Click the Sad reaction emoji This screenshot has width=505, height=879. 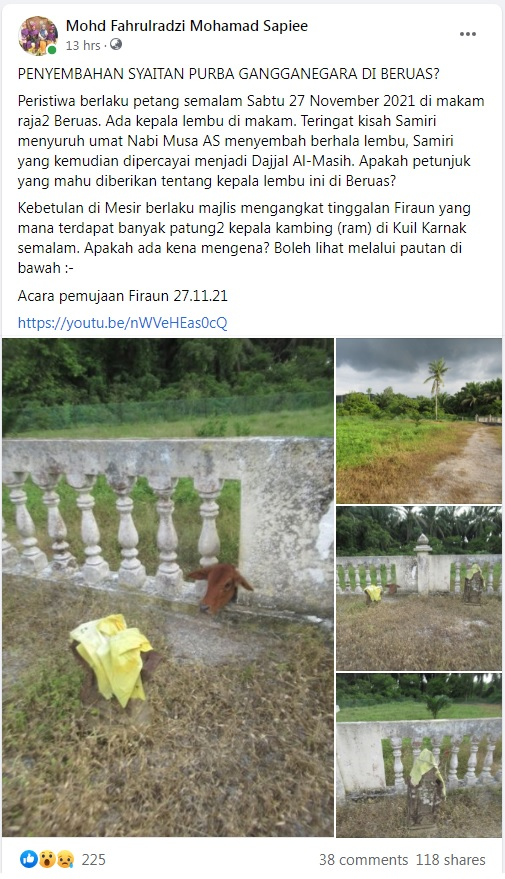(64, 859)
